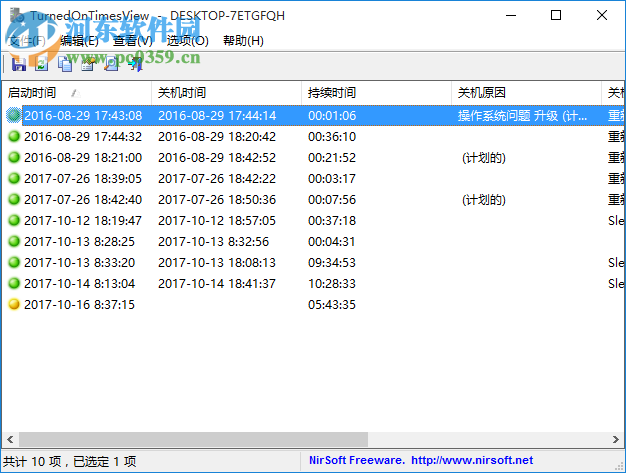Click shutdown time 2017-10-14 18:41:37
Viewport: 626px width, 473px height.
point(217,283)
